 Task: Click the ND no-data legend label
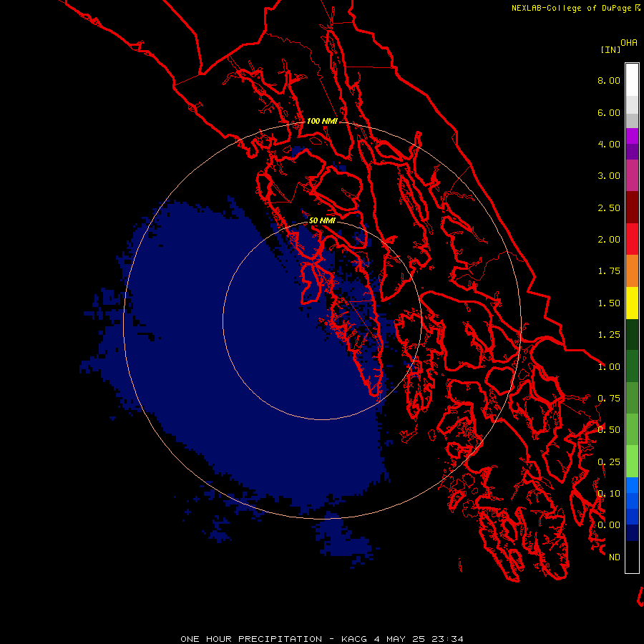(615, 557)
